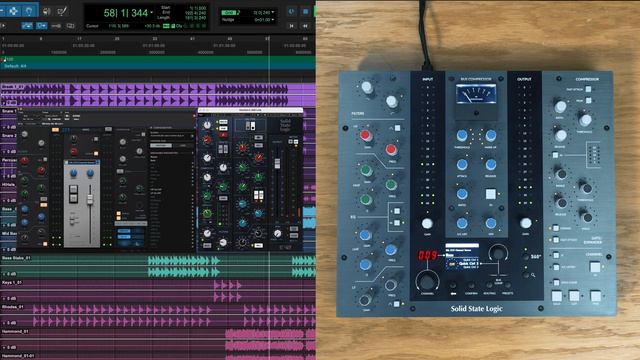Select the Scrubber speaker tool

(46, 11)
